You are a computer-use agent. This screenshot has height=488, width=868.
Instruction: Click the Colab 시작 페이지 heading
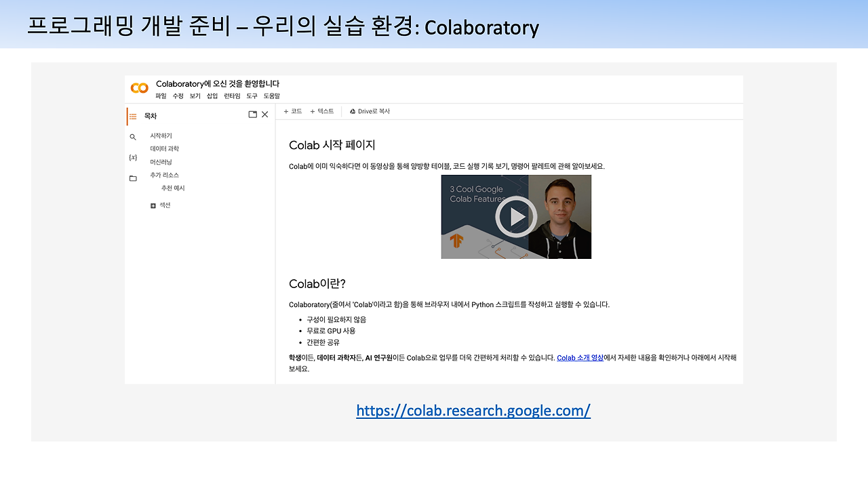[x=332, y=145]
